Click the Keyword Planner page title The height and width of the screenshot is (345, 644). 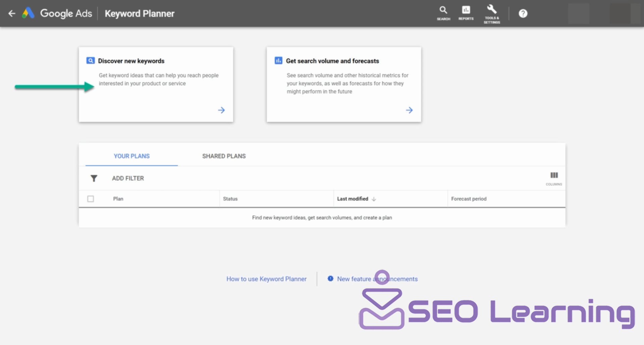(x=140, y=13)
